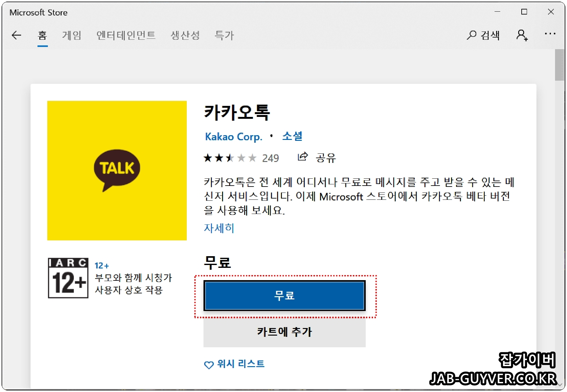Click the blue 무료 install button
The height and width of the screenshot is (392, 567).
point(284,296)
